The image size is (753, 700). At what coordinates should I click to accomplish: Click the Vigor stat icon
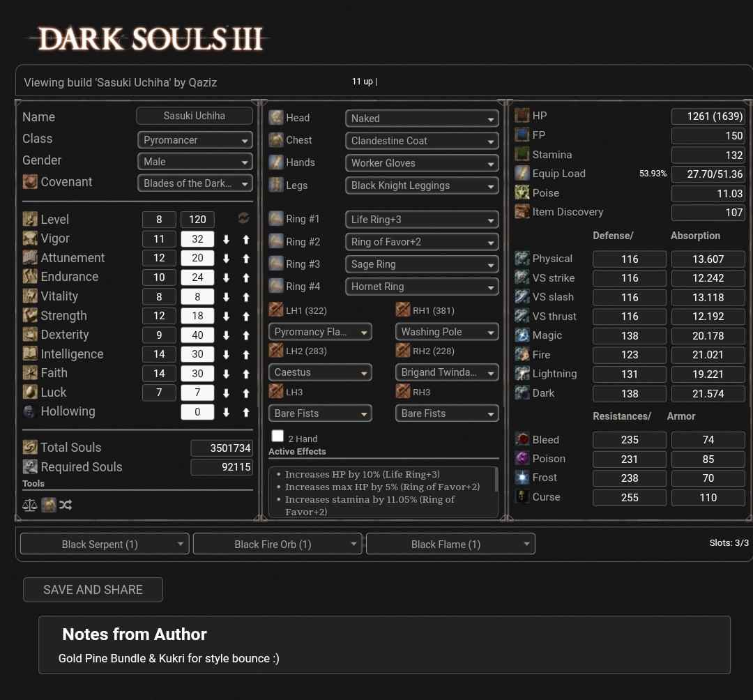[30, 238]
